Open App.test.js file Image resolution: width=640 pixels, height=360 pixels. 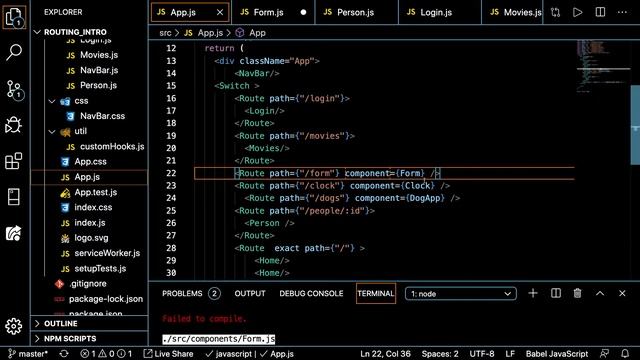(x=96, y=192)
